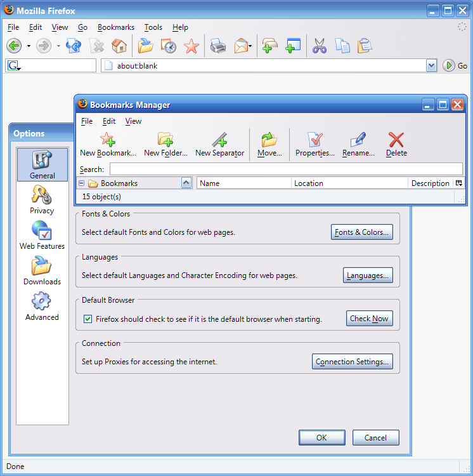This screenshot has width=473, height=476.
Task: Click the Stop loading icon
Action: pyautogui.click(x=97, y=46)
